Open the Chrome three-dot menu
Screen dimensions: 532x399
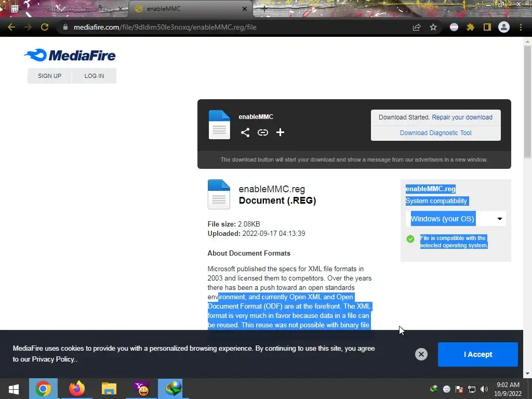click(x=521, y=27)
